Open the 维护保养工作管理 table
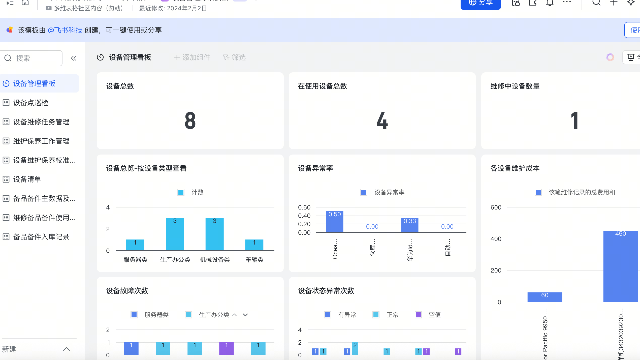Image resolution: width=640 pixels, height=360 pixels. (39, 141)
